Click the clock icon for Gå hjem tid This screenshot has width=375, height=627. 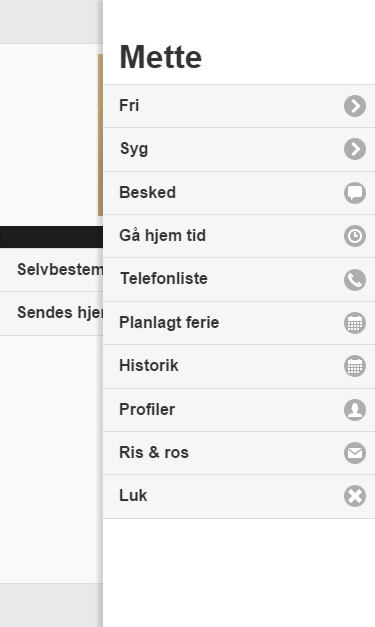click(x=355, y=236)
